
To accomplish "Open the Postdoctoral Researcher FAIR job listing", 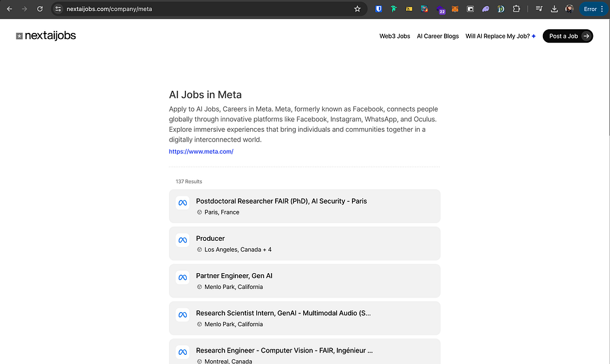I will (281, 201).
